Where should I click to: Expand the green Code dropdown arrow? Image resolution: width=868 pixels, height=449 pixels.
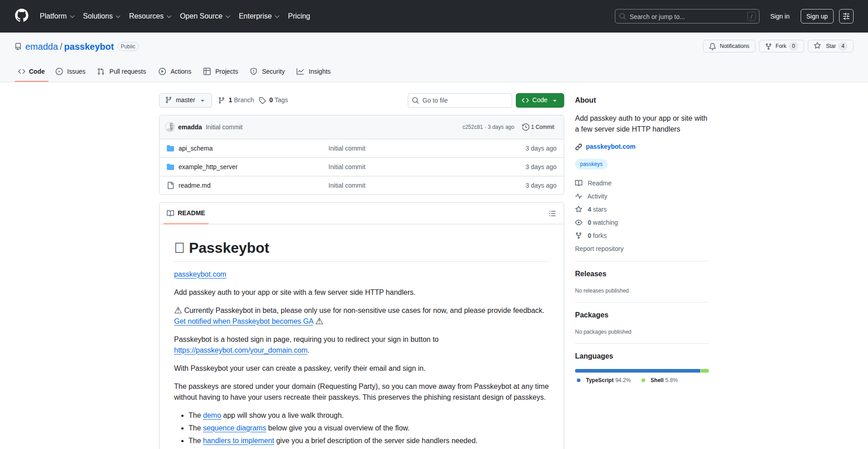555,100
